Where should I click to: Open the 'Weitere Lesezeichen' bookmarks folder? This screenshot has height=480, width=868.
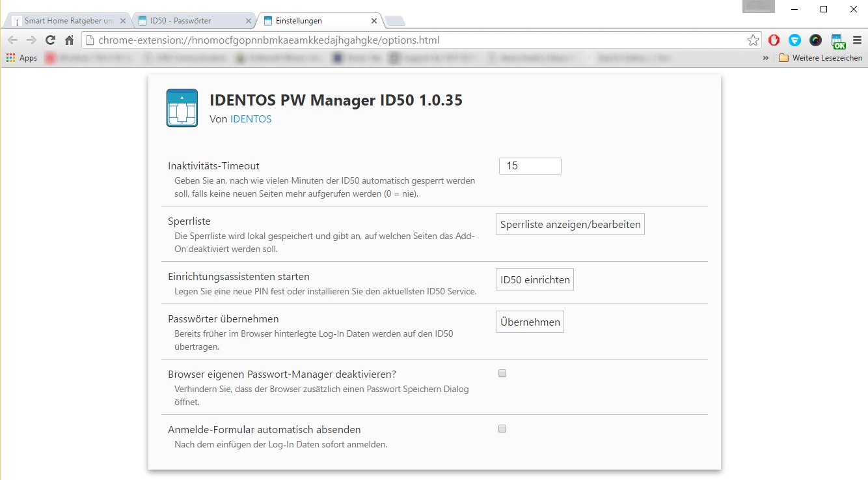820,58
